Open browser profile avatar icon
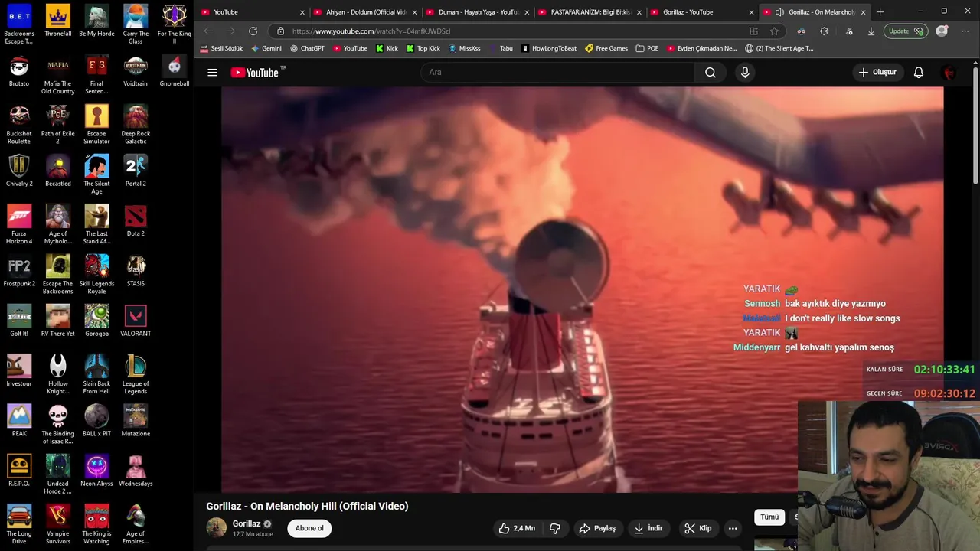980x551 pixels. pos(942,31)
